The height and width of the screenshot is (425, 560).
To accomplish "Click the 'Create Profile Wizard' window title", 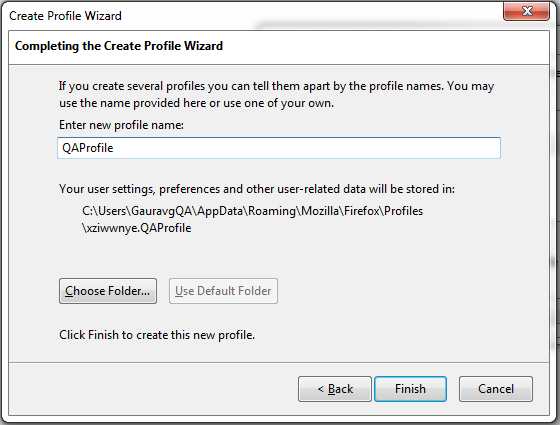I will click(65, 16).
